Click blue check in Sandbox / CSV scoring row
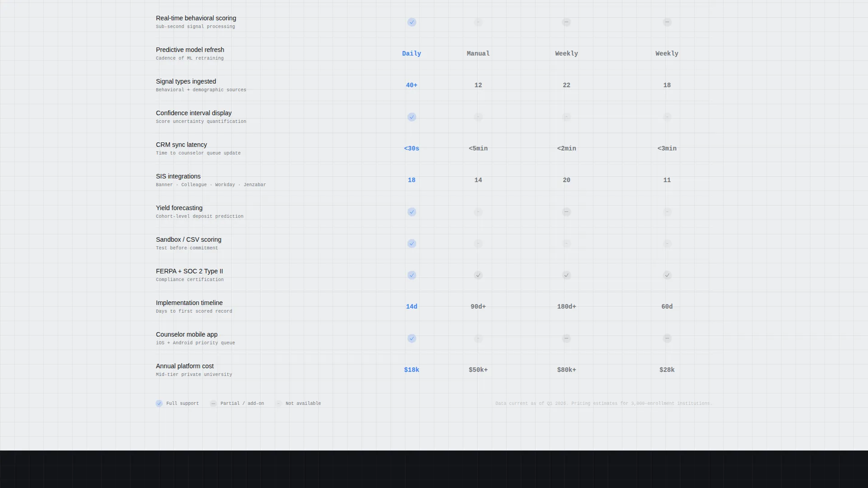The image size is (868, 488). pyautogui.click(x=411, y=244)
